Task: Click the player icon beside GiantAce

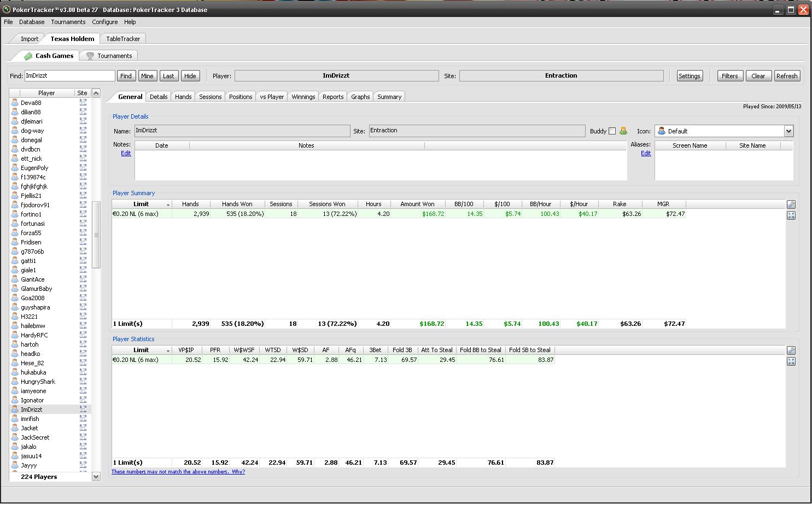Action: coord(15,279)
